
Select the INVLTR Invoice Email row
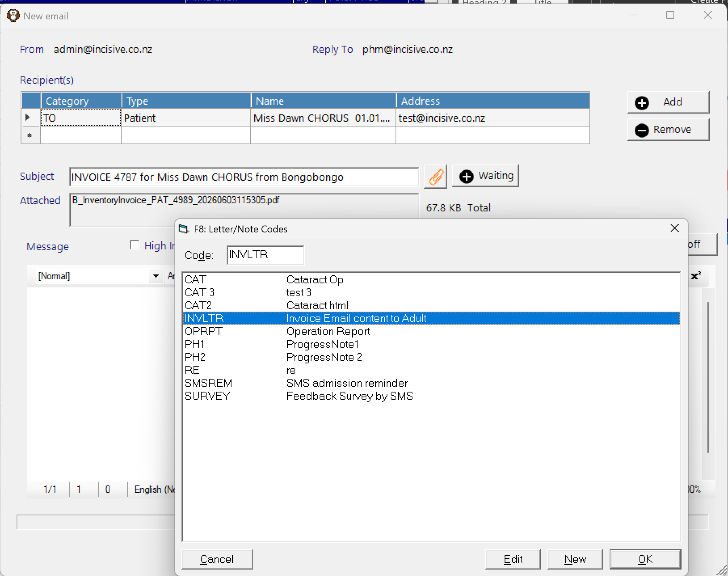tap(431, 319)
